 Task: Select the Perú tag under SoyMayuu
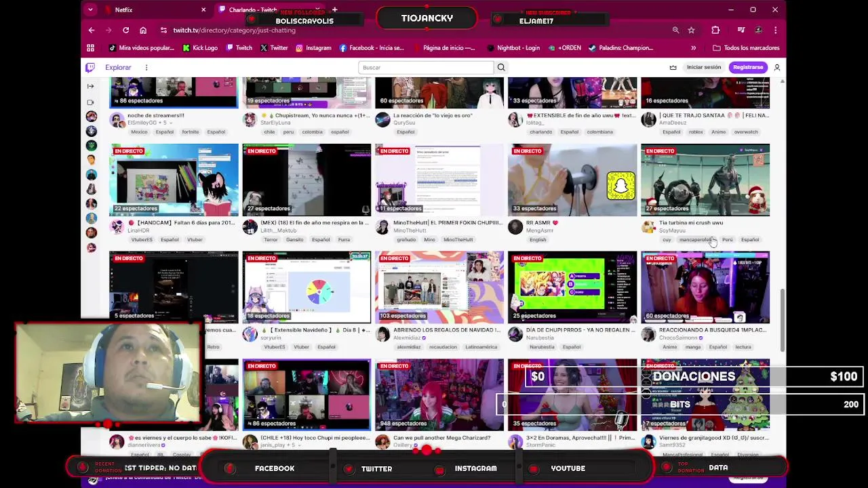728,239
